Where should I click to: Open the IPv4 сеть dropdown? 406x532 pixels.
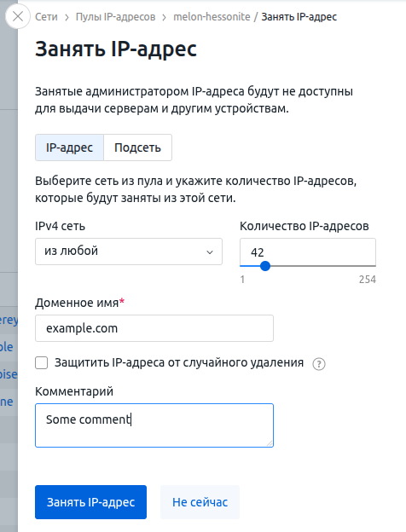coord(129,252)
